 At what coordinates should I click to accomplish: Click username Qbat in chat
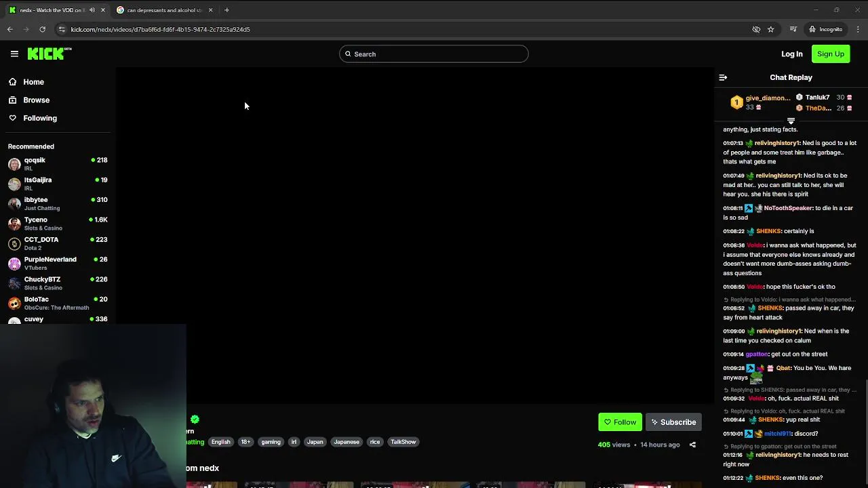click(783, 368)
